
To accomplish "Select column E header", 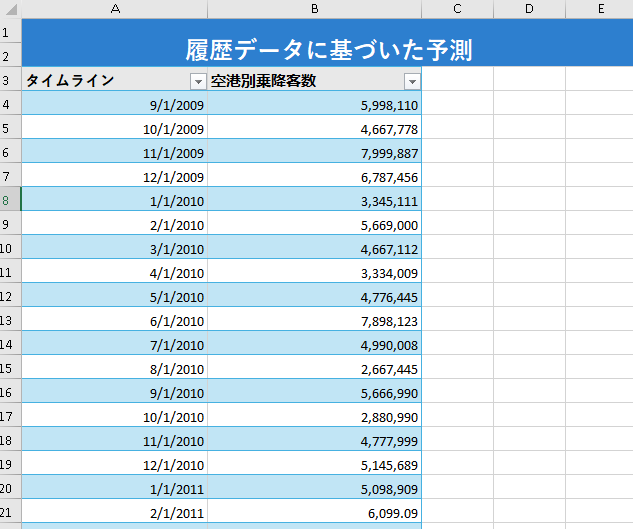I will click(x=599, y=9).
